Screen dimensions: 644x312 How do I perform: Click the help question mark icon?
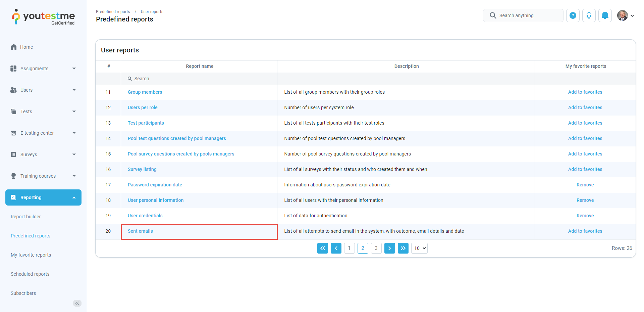tap(573, 15)
